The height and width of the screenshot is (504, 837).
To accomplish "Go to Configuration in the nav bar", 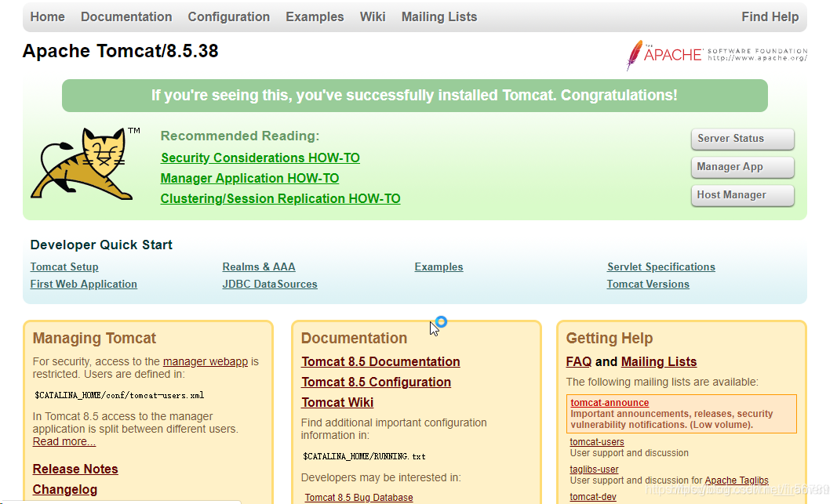I will [x=228, y=17].
